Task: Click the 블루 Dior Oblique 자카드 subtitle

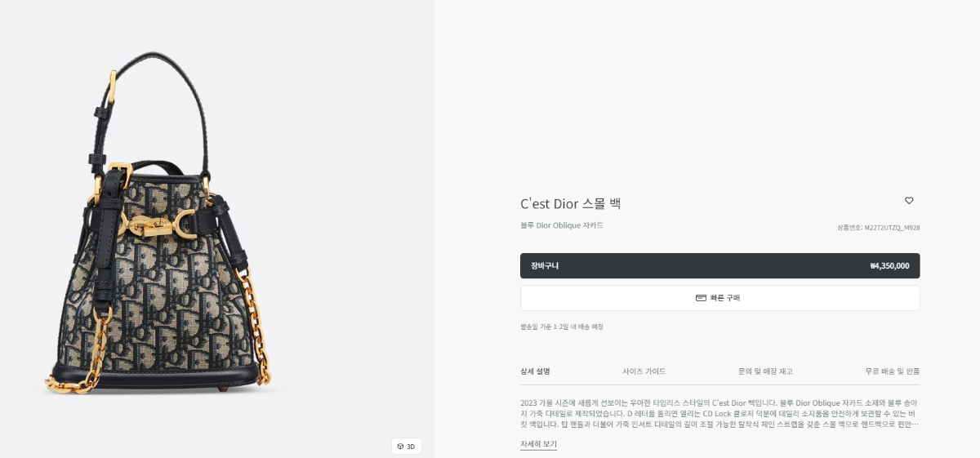Action: [x=561, y=225]
